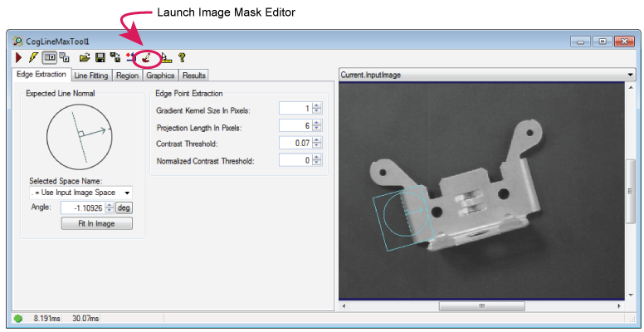Click the yellow question mark Help icon

click(181, 58)
